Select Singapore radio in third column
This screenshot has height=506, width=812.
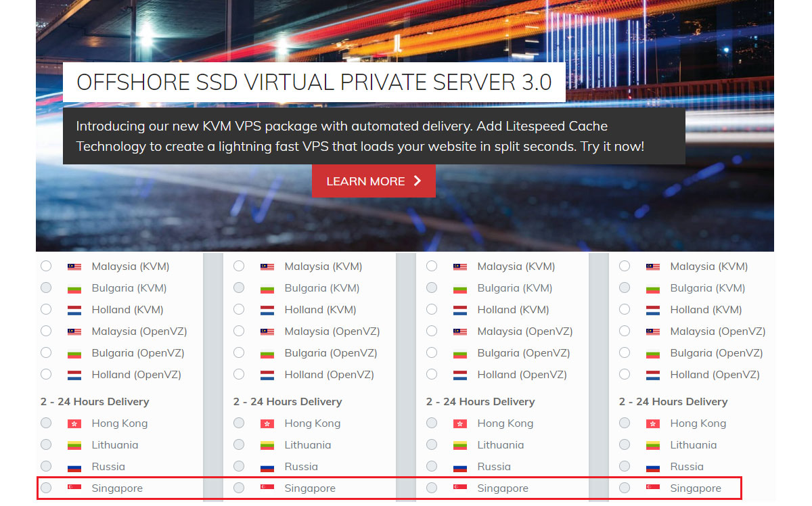pos(432,487)
